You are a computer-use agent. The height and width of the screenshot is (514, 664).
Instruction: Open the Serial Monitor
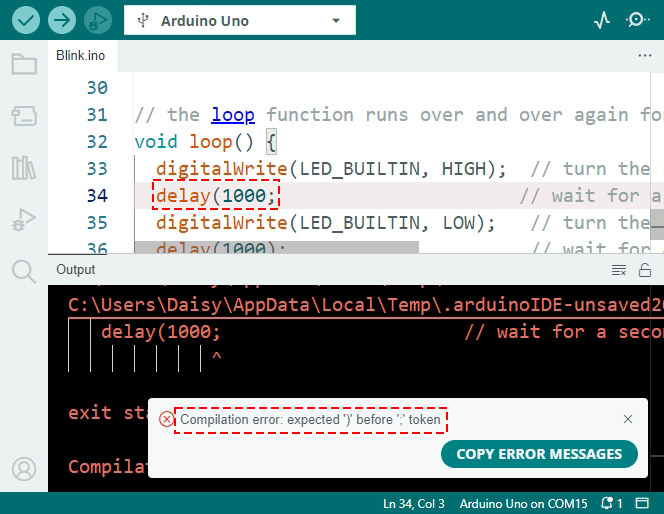click(x=637, y=20)
